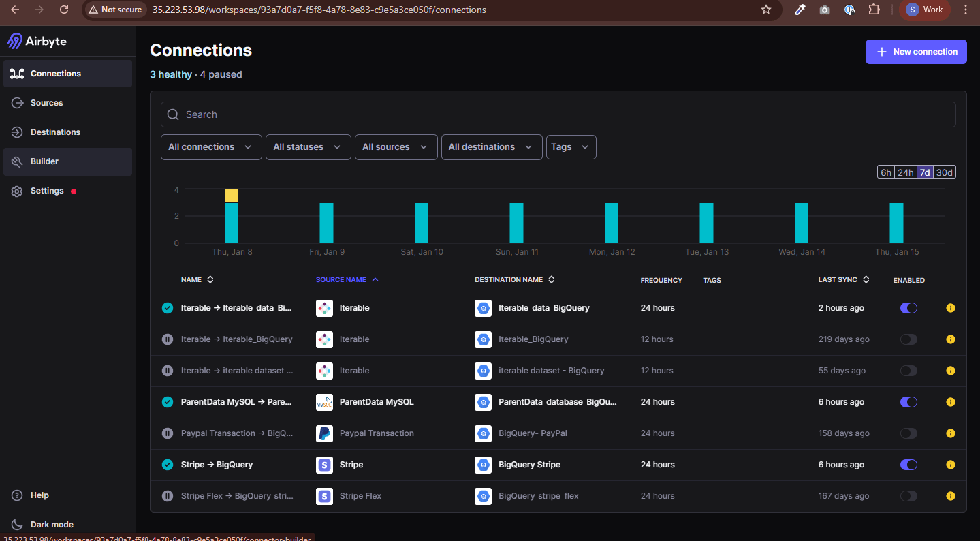
Task: Enable the Stripe Flex connection toggle
Action: [908, 496]
